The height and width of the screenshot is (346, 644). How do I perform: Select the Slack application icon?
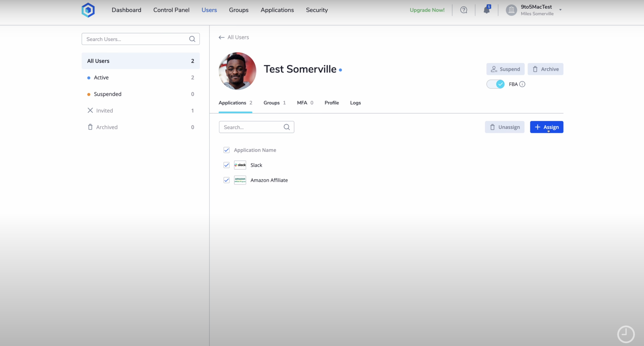pyautogui.click(x=240, y=165)
